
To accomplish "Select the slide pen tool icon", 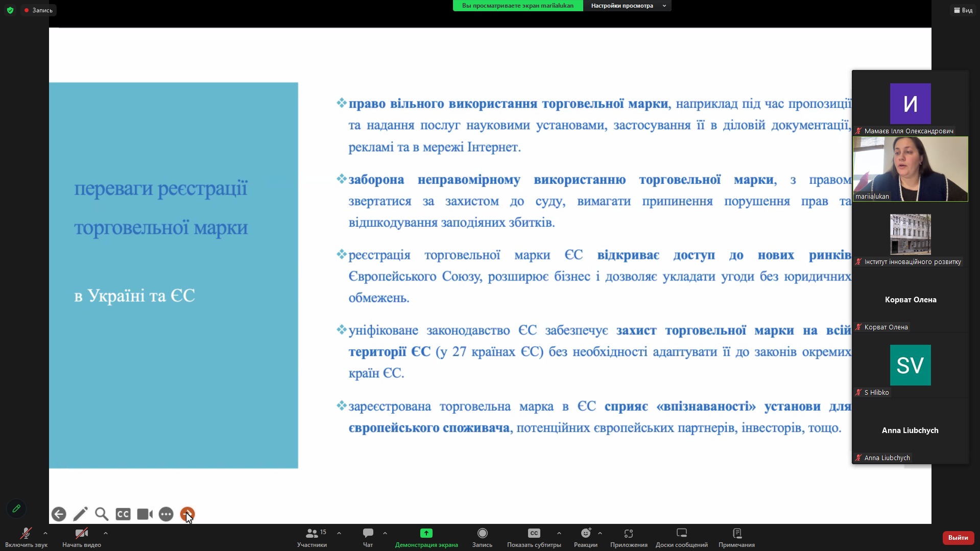I will (x=80, y=514).
